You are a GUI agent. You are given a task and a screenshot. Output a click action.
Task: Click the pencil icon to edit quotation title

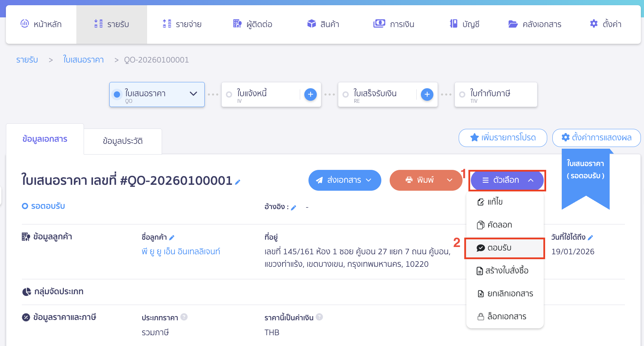click(238, 181)
